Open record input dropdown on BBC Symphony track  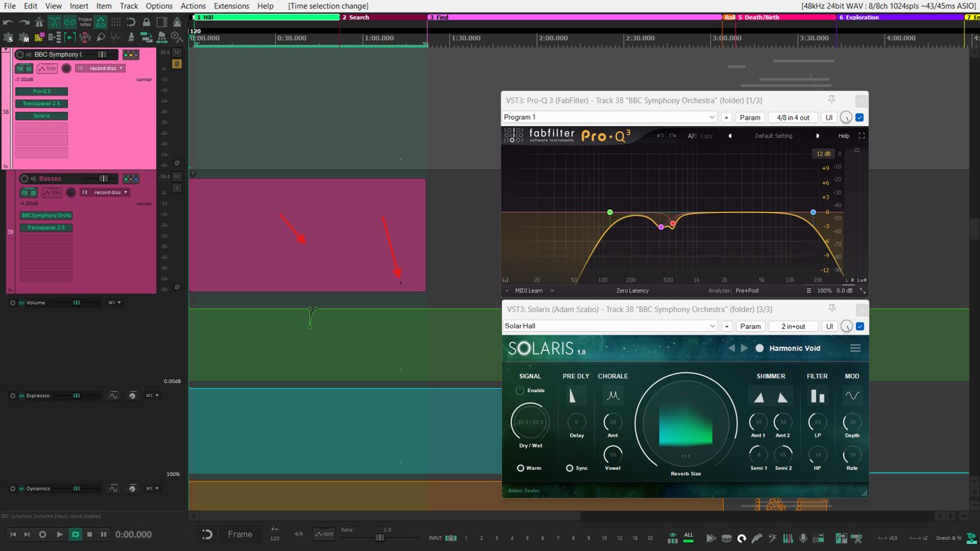tap(100, 69)
